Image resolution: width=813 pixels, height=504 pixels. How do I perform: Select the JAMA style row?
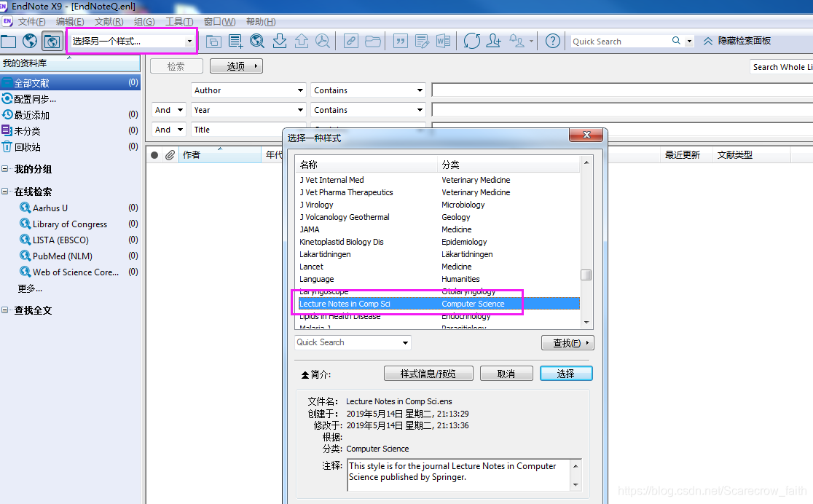437,229
